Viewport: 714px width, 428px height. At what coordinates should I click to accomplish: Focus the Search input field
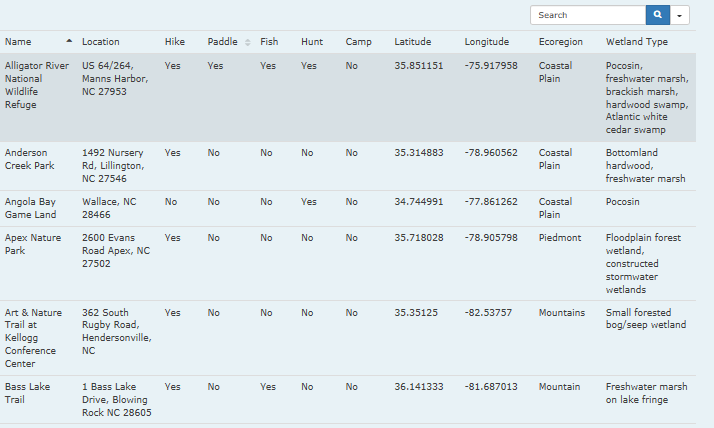coord(588,15)
